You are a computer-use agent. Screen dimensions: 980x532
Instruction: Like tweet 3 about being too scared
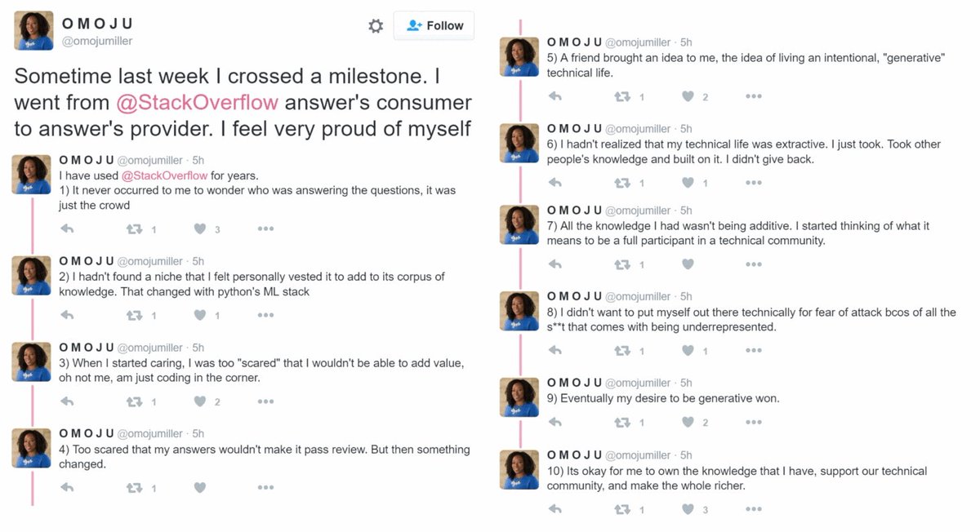pyautogui.click(x=200, y=401)
